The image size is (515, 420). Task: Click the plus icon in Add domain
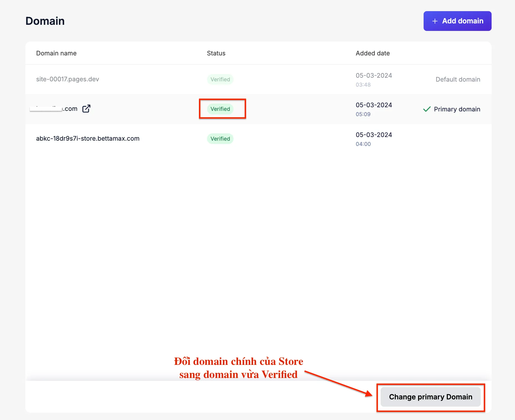[x=435, y=21]
